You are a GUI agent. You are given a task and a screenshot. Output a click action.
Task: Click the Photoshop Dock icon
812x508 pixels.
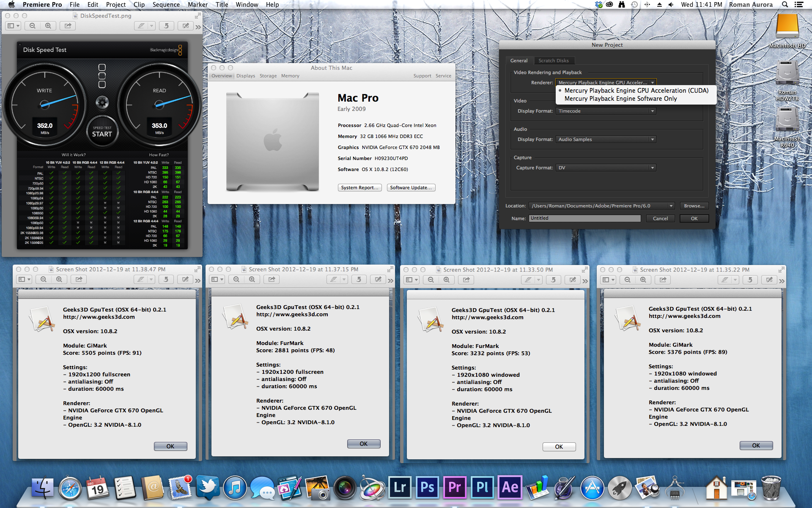[427, 487]
